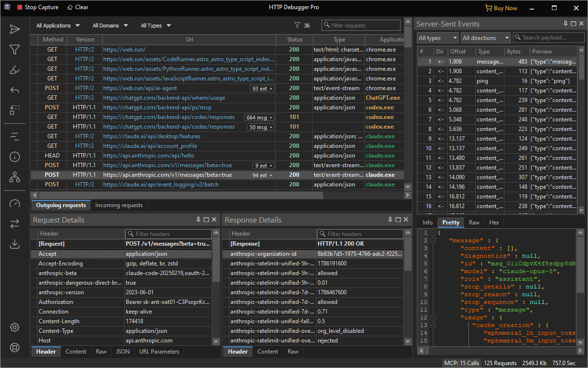This screenshot has height=368, width=588.
Task: Open the All Types dropdown
Action: point(156,26)
